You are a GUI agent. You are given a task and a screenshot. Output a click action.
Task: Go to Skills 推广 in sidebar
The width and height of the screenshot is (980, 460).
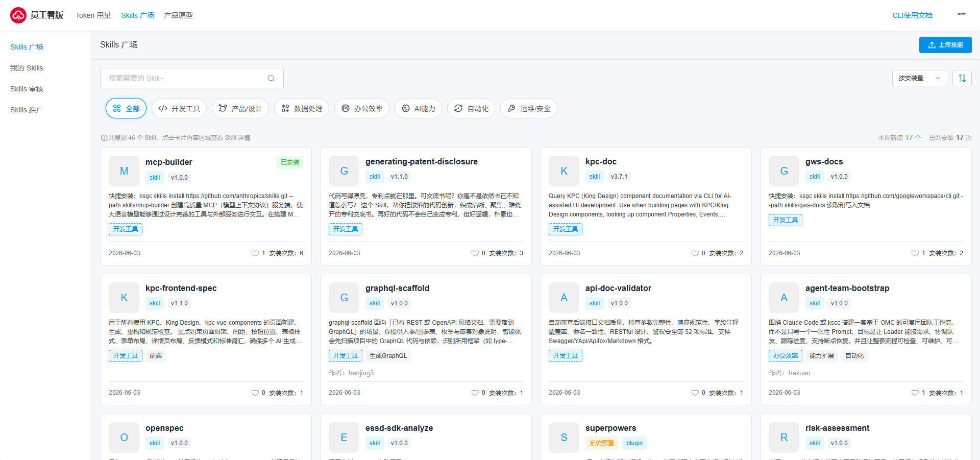tap(27, 110)
